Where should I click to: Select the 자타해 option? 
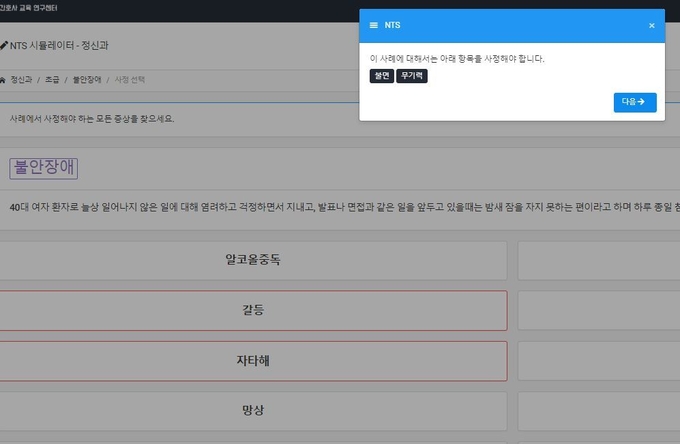pyautogui.click(x=253, y=361)
